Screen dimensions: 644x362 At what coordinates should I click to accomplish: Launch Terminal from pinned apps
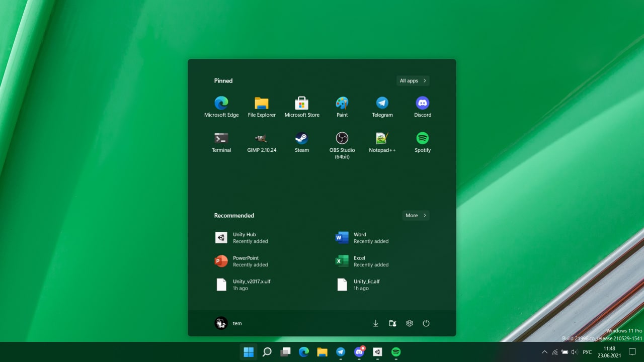(221, 142)
